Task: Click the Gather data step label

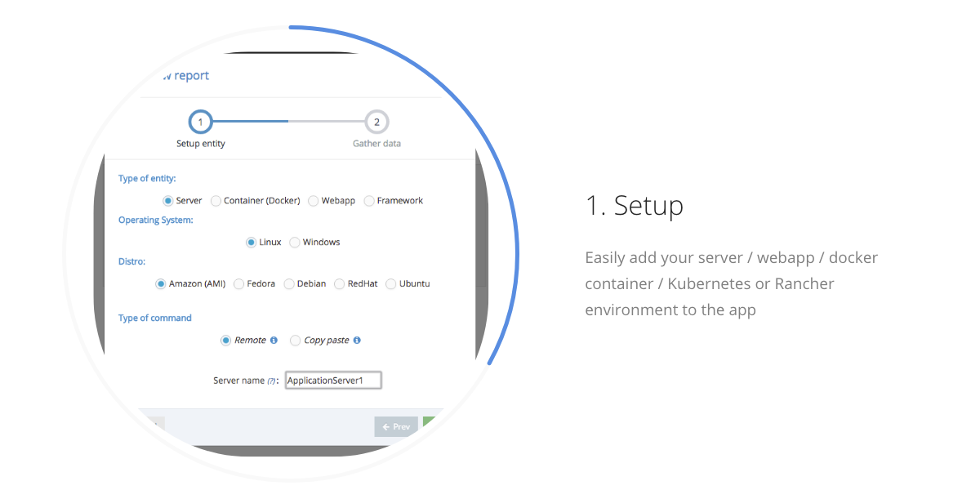Action: [x=376, y=143]
